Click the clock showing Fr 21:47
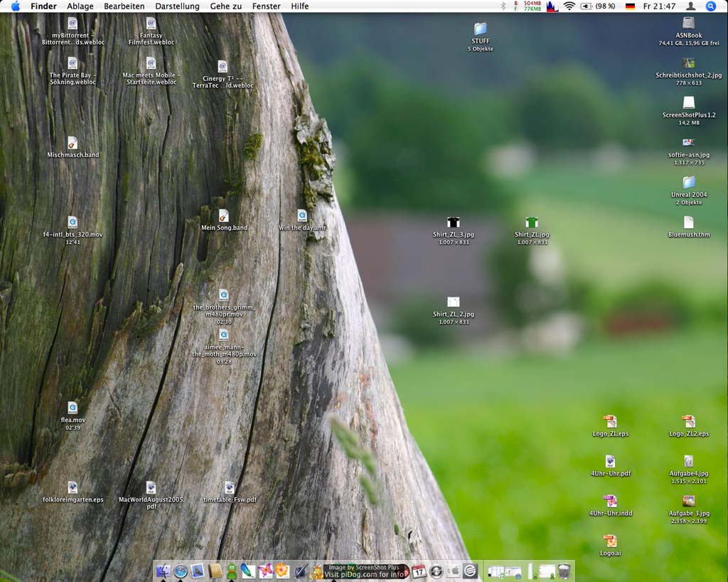This screenshot has height=582, width=728. click(659, 6)
